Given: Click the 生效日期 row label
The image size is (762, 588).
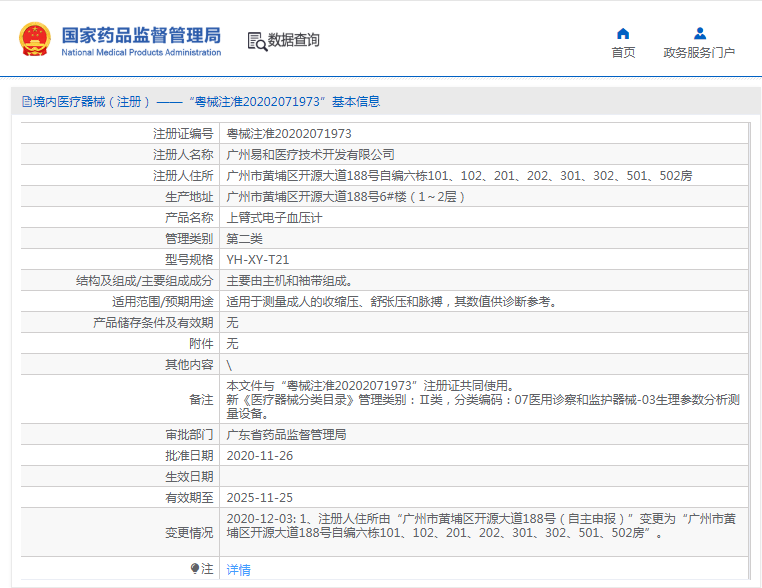Looking at the screenshot, I should point(189,476).
